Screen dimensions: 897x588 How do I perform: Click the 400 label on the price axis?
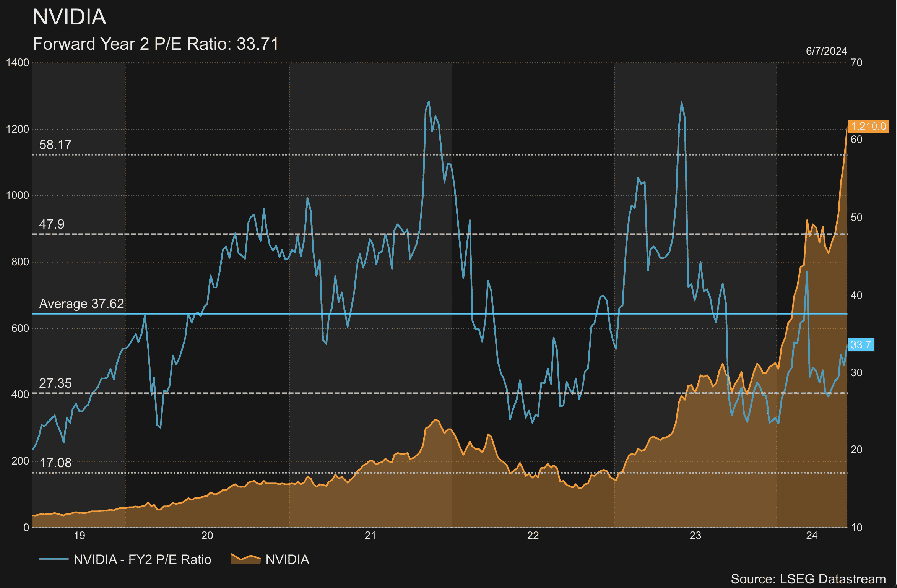tap(20, 395)
